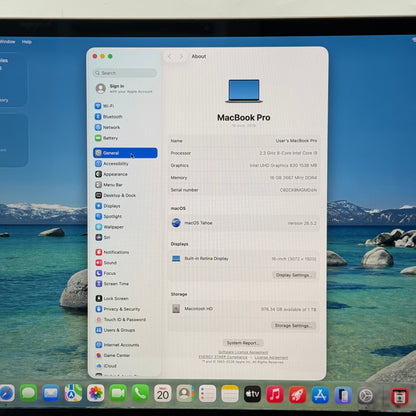This screenshot has width=416, height=416.
Task: Go forward with the right chevron
Action: [181, 57]
